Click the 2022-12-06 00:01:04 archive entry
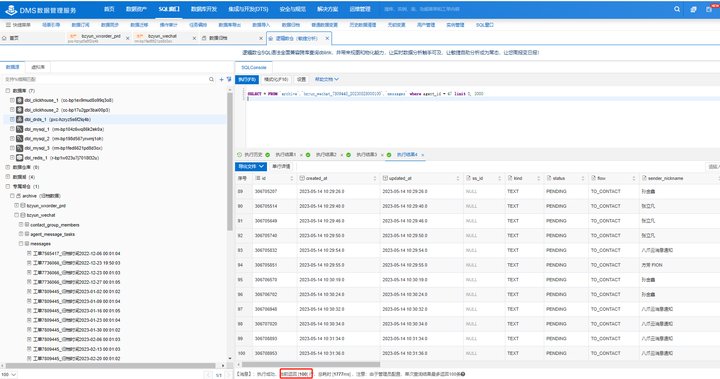Viewport: 720px width, 379px height. click(77, 254)
